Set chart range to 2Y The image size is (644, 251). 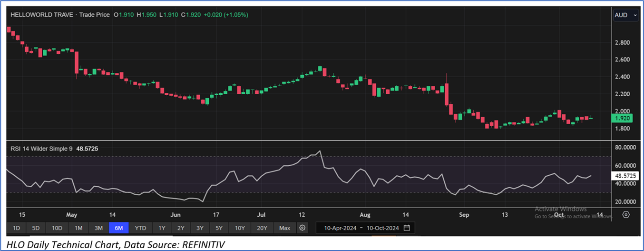point(181,228)
